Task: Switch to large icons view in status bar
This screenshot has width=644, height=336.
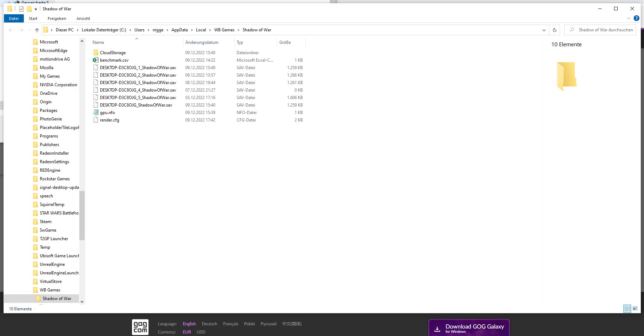Action: click(635, 309)
